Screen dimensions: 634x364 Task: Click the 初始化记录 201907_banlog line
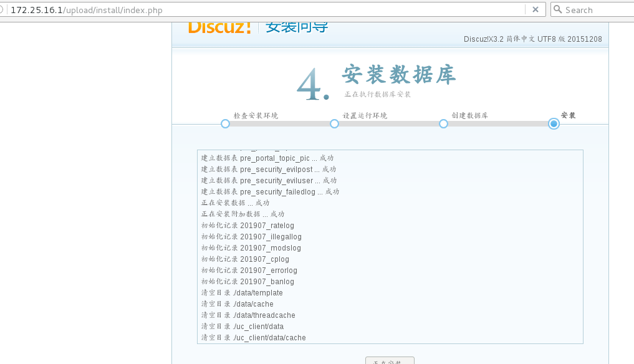pyautogui.click(x=247, y=282)
